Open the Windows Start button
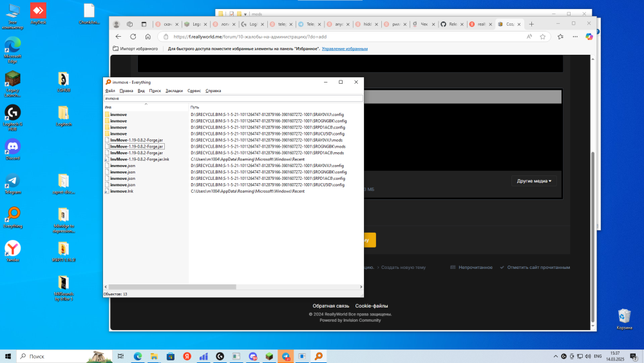 point(8,357)
